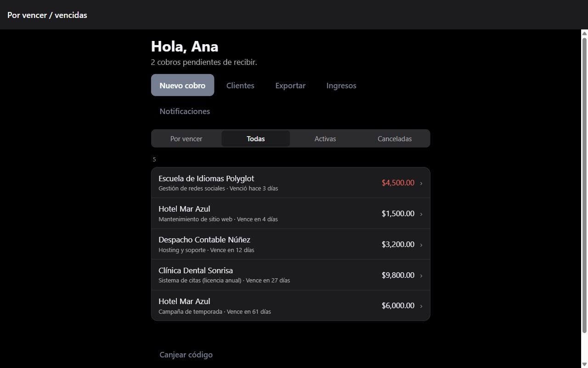Click the Hola, Ana heading

click(x=185, y=46)
